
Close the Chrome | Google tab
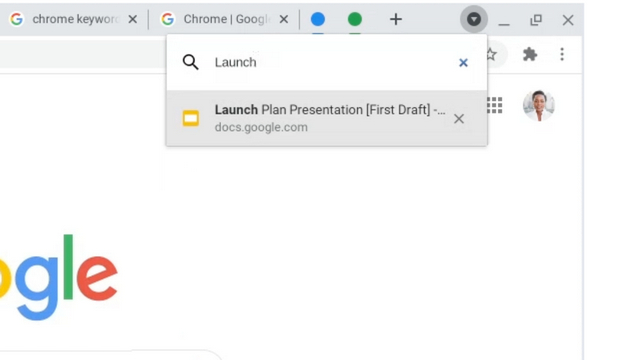tap(284, 19)
